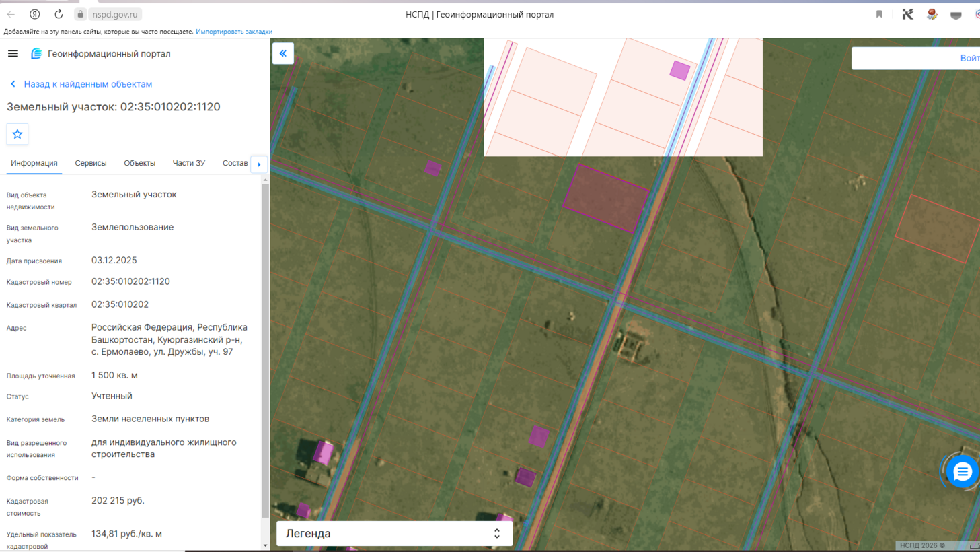Click the 134,81 руб./кв. м value
The image size is (980, 552).
[x=126, y=534]
